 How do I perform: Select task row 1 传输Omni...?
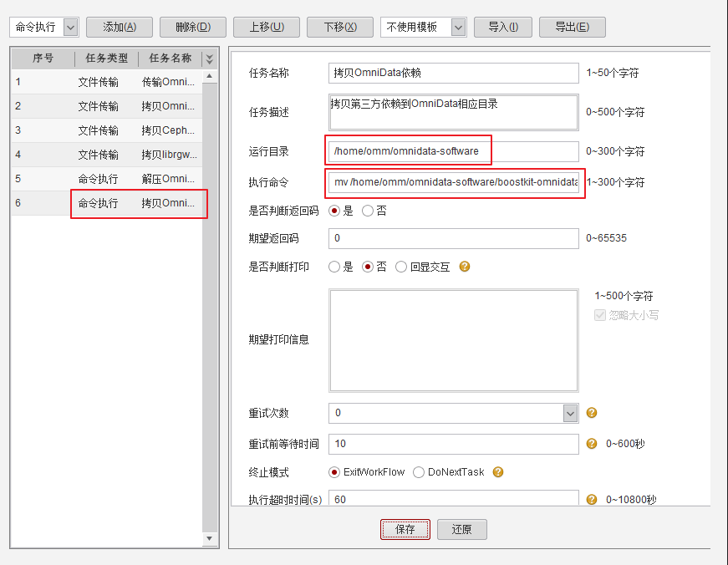pyautogui.click(x=107, y=82)
